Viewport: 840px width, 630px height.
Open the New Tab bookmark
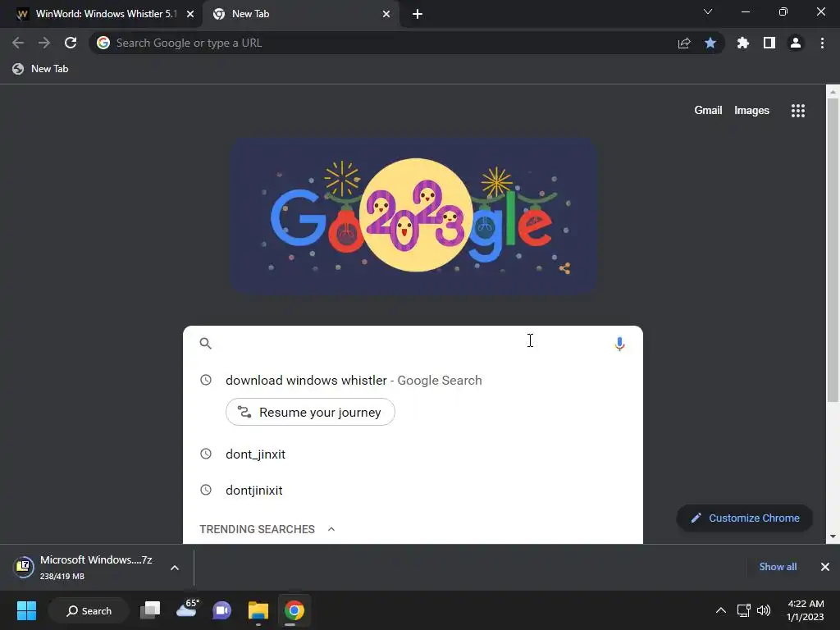(41, 69)
